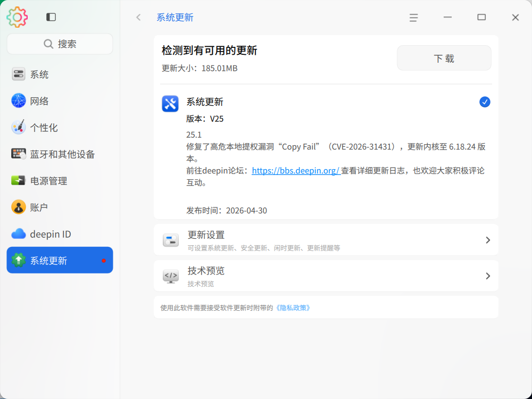Select the 电源管理 battery icon
Screen dimensions: 532x399
click(19, 181)
